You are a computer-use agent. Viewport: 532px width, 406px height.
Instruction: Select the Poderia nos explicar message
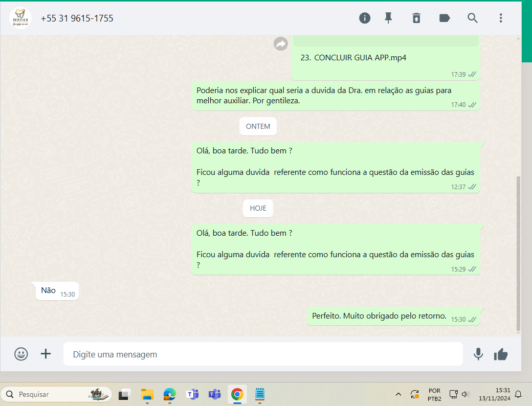(336, 96)
